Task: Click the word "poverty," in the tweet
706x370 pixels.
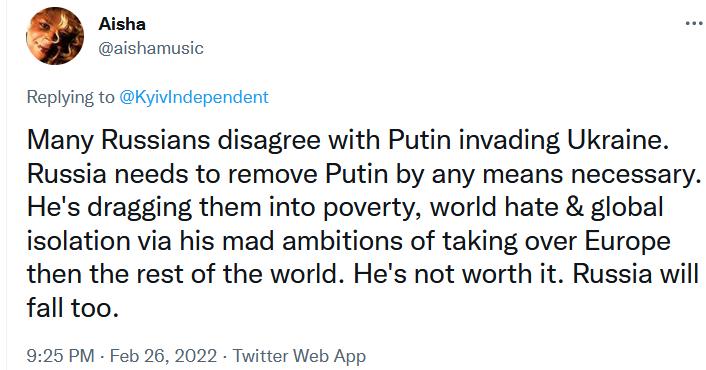Action: [372, 208]
